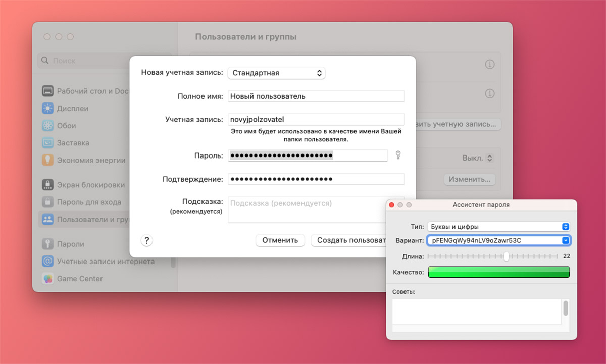Open Internet Accounts in the sidebar

[106, 262]
